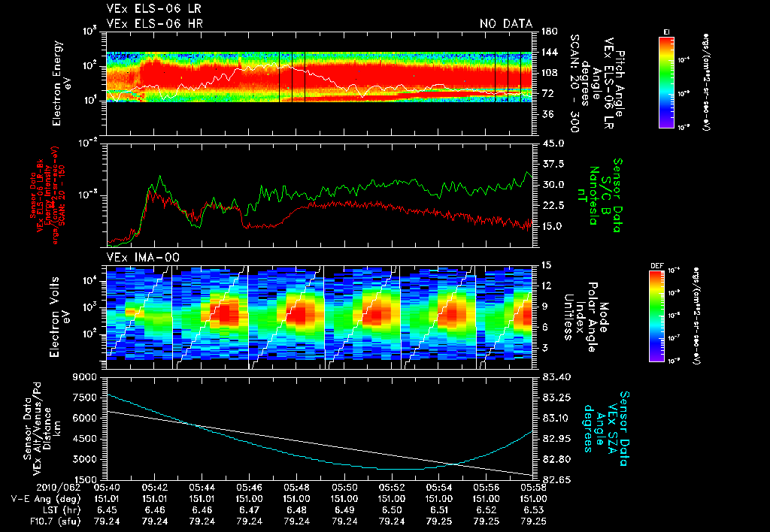The height and width of the screenshot is (532, 770).
Task: Select the "VEx ELS-06 HR" title text
Action: (155, 23)
